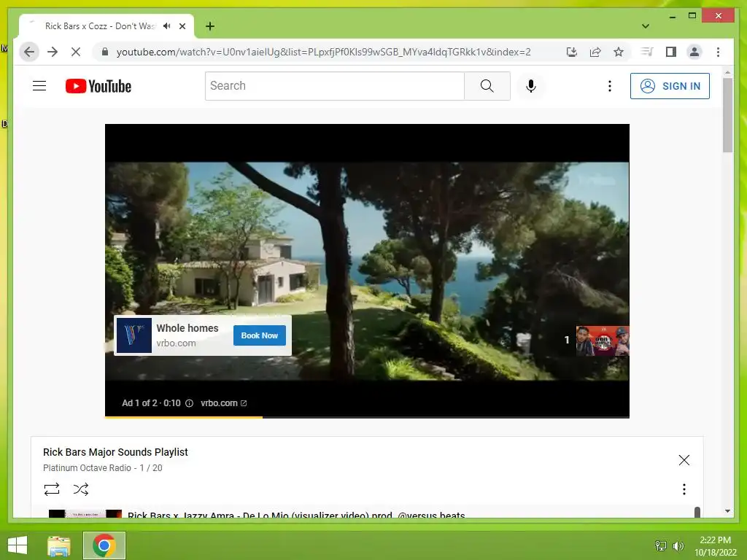Share this page using the share icon
The height and width of the screenshot is (560, 747).
click(x=595, y=52)
